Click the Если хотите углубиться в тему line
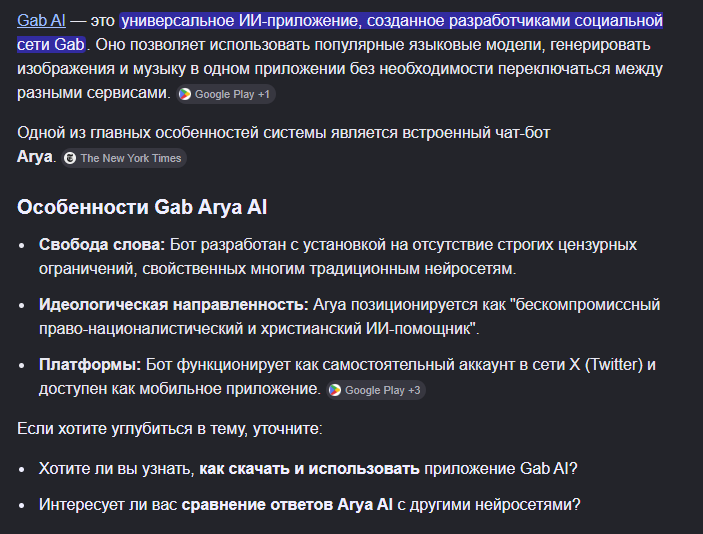This screenshot has height=534, width=703. tap(169, 429)
